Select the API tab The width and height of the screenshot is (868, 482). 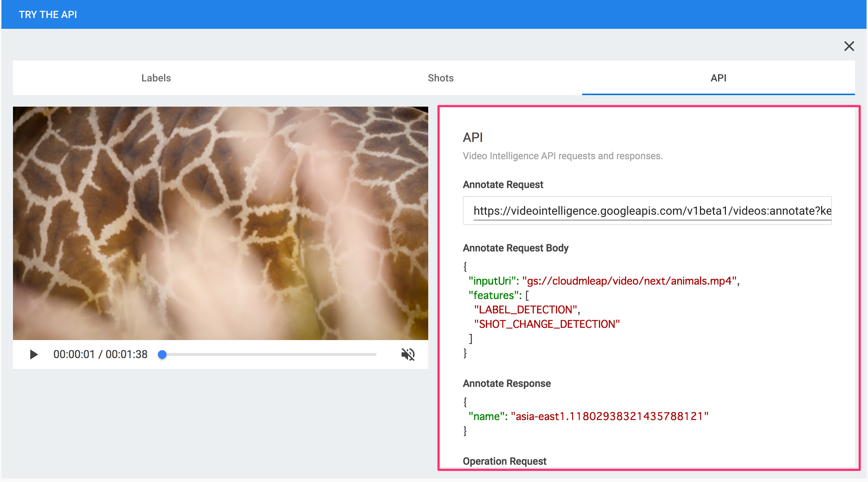(718, 78)
